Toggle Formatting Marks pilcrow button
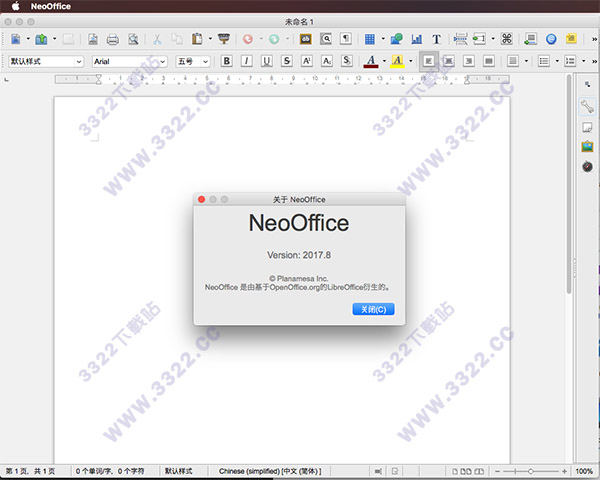This screenshot has height=480, width=600. click(x=346, y=39)
